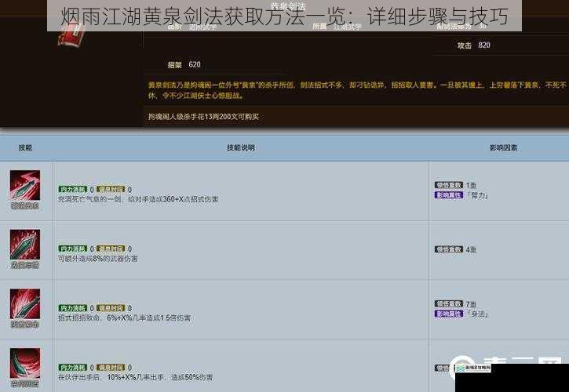This screenshot has height=392, width=569.
Task: Click the 招架 620 stat
Action: [x=184, y=64]
